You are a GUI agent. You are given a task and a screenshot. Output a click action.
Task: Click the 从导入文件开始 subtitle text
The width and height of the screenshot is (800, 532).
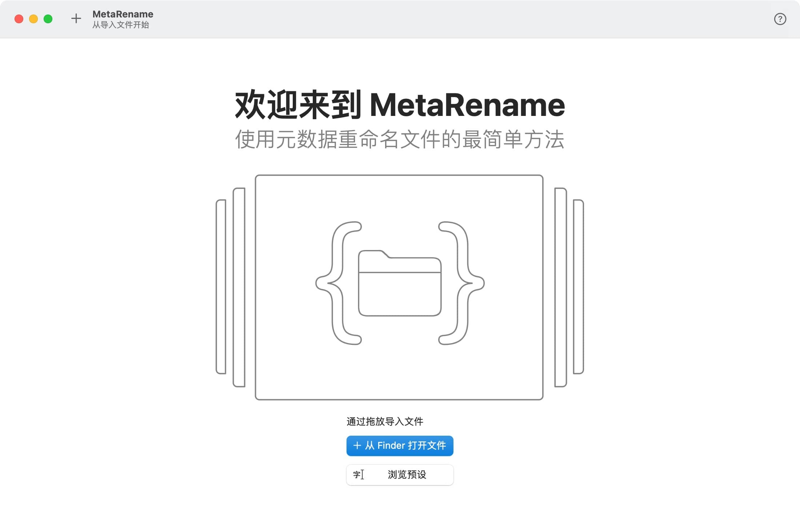[122, 25]
